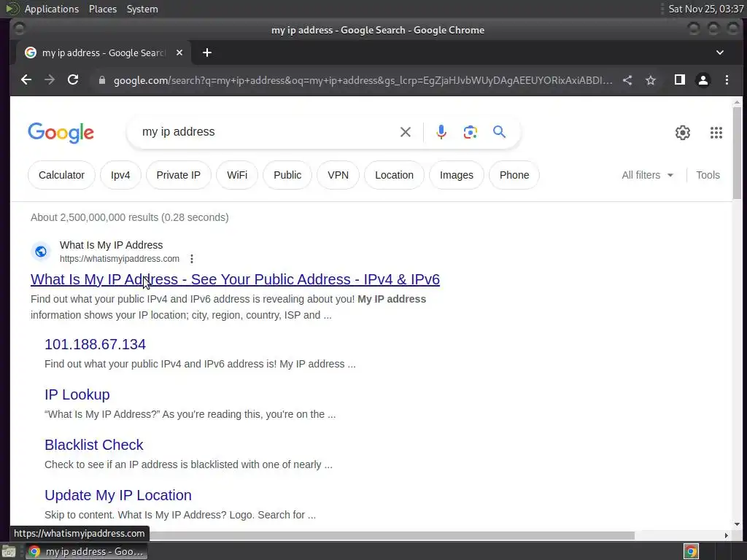747x560 pixels.
Task: Open the 101.188.67.134 sitelink
Action: click(96, 344)
